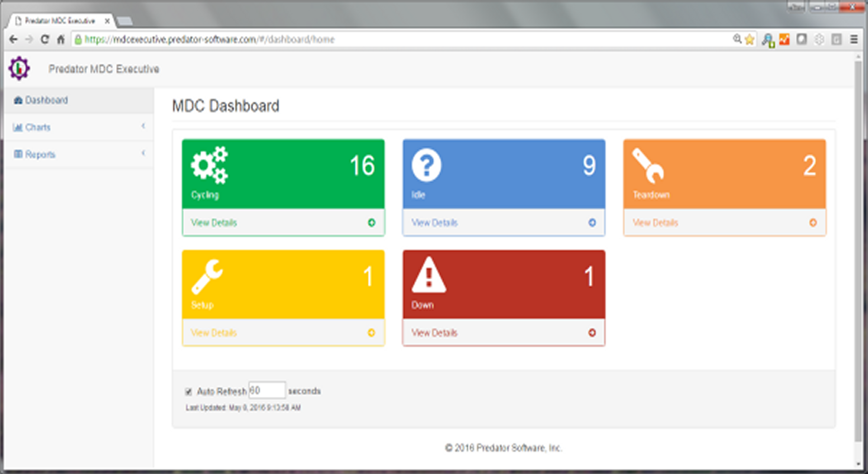Screen dimensions: 868x474
Task: Click the green Cycling status tile
Action: coord(283,174)
